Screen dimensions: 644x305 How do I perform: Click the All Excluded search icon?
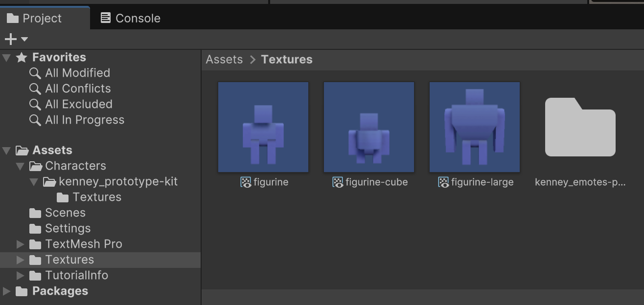[x=35, y=105]
